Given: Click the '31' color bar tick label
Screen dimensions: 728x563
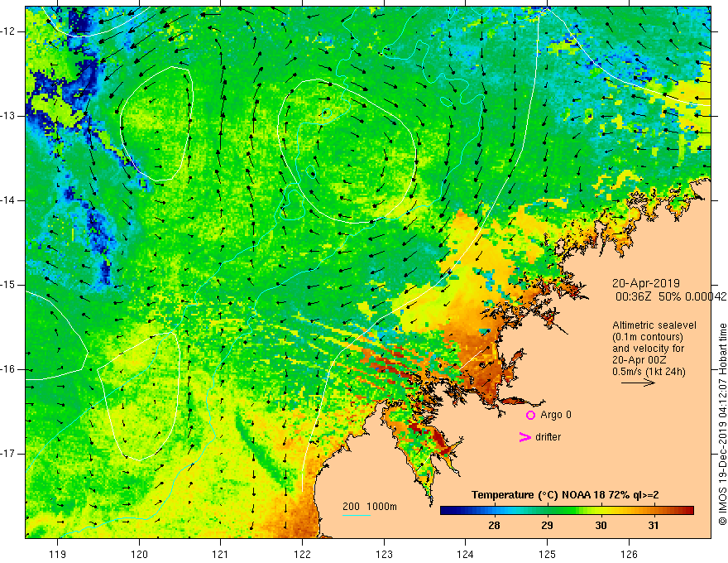Looking at the screenshot, I should click(x=654, y=526).
